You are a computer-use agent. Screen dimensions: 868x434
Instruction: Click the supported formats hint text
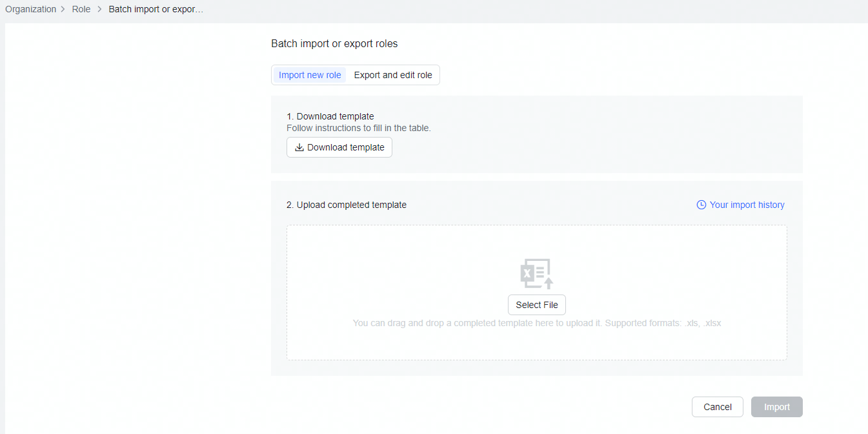click(537, 323)
